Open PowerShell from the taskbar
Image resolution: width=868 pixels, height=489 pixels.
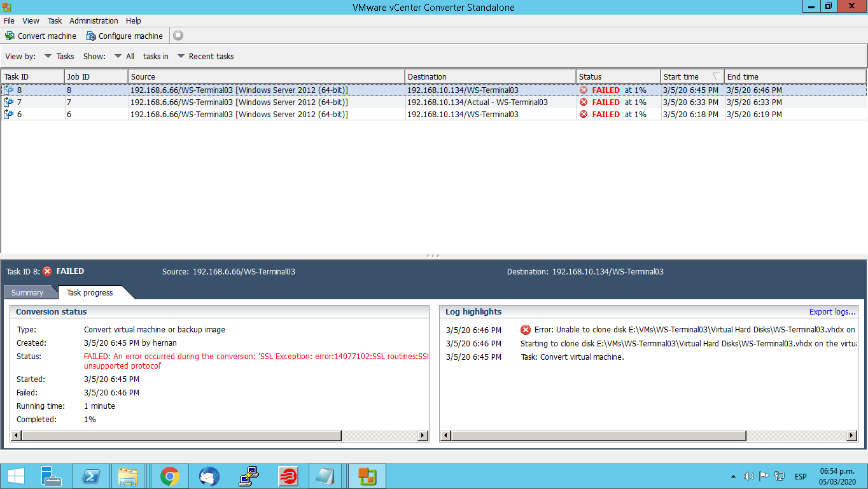tap(91, 476)
